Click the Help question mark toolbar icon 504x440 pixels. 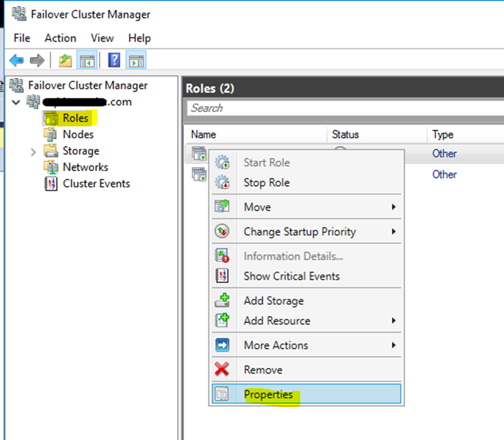[x=114, y=60]
